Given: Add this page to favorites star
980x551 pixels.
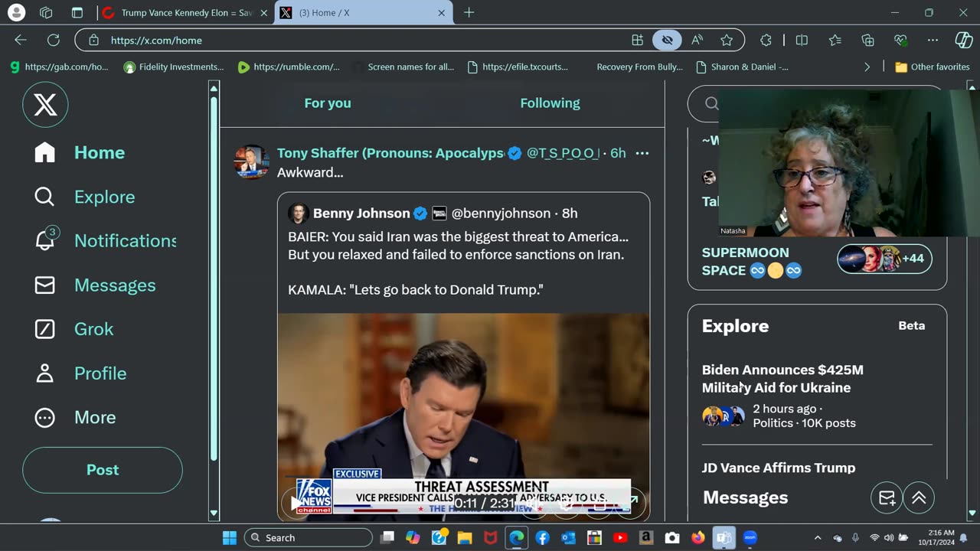Looking at the screenshot, I should pos(727,40).
